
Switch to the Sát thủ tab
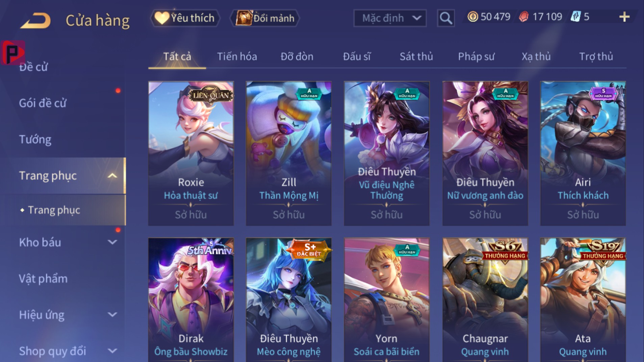(416, 56)
